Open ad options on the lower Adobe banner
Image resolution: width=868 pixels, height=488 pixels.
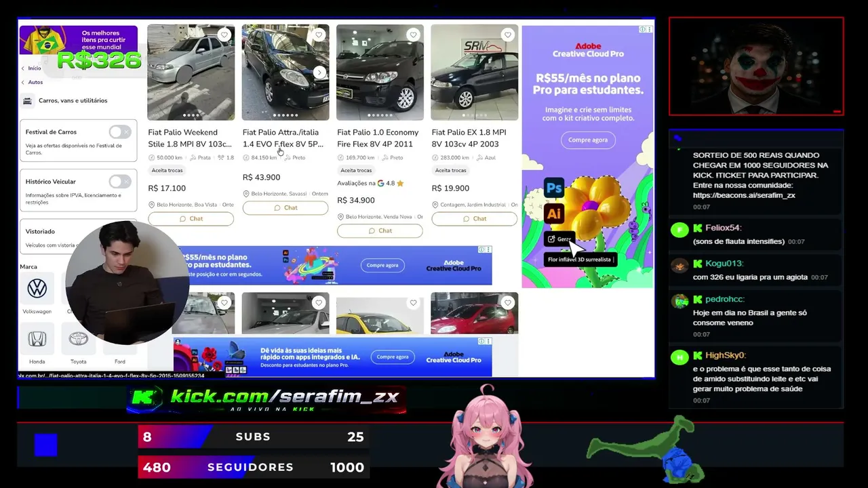click(487, 342)
